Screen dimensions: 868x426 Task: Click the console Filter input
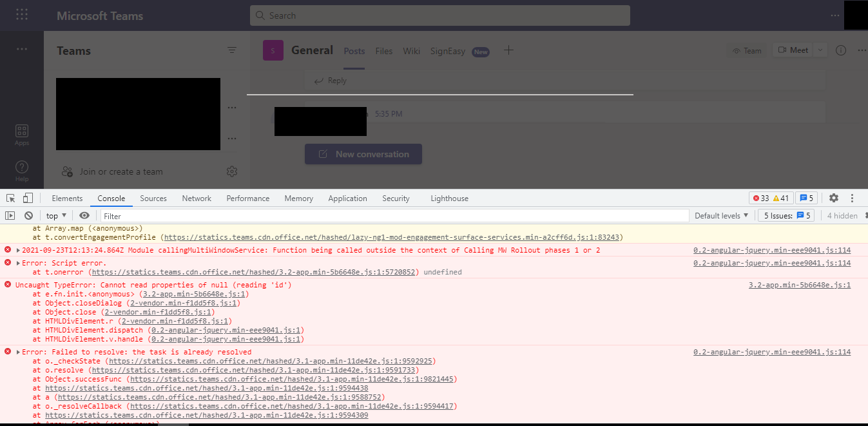394,216
